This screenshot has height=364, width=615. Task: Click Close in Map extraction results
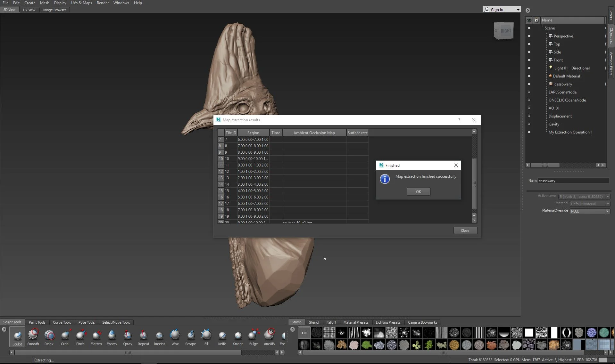pos(465,231)
